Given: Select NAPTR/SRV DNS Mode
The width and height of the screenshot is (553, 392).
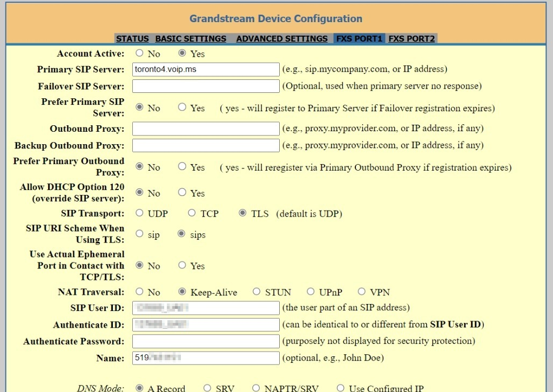Looking at the screenshot, I should click(x=255, y=388).
